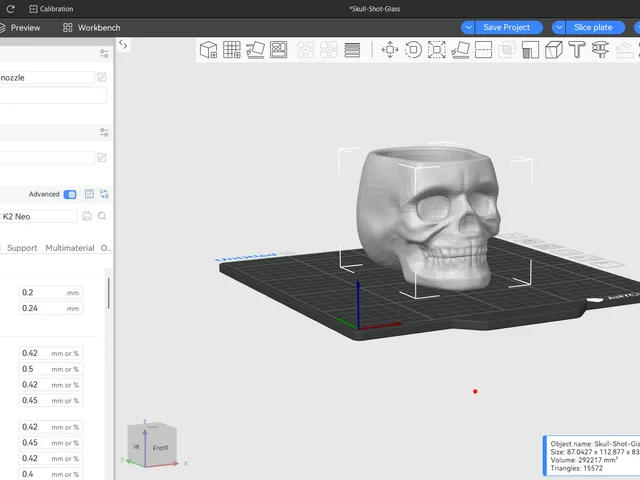The width and height of the screenshot is (640, 480).
Task: Click the Skull-Shot-Glass window title
Action: (375, 9)
